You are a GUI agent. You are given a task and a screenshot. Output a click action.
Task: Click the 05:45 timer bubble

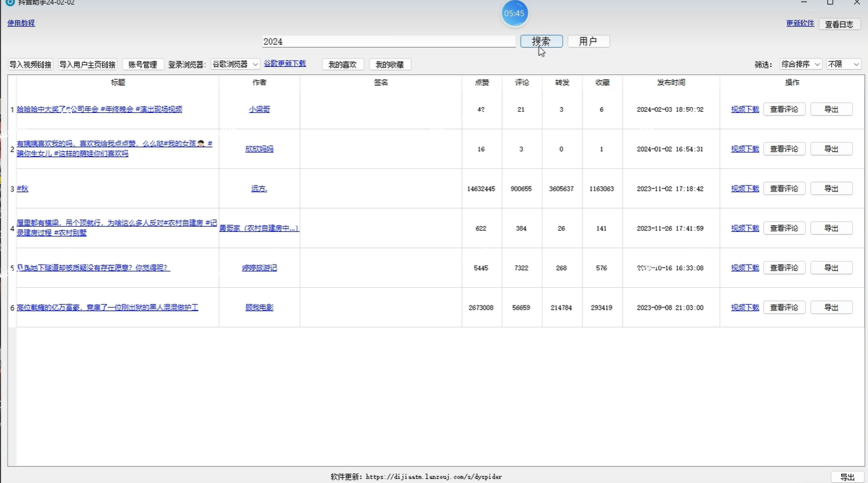coord(515,13)
